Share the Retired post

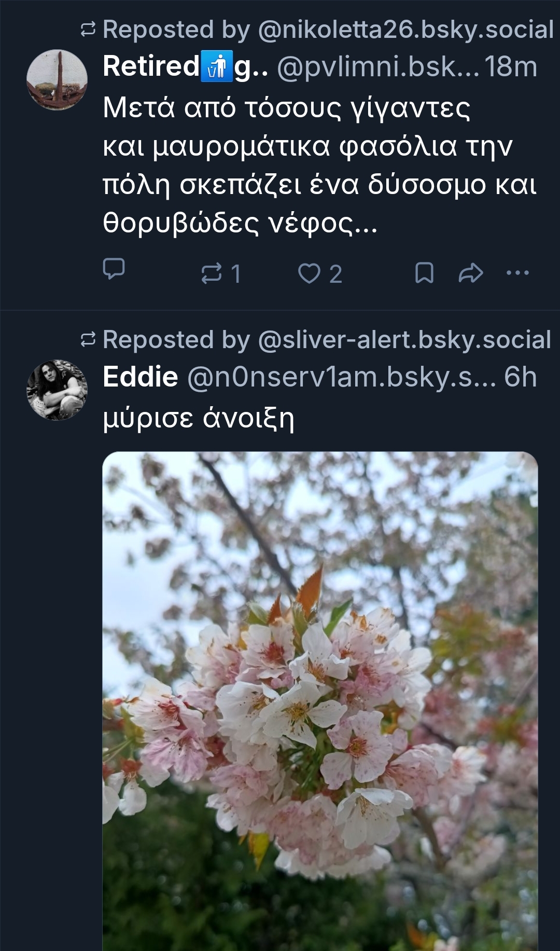coord(470,273)
